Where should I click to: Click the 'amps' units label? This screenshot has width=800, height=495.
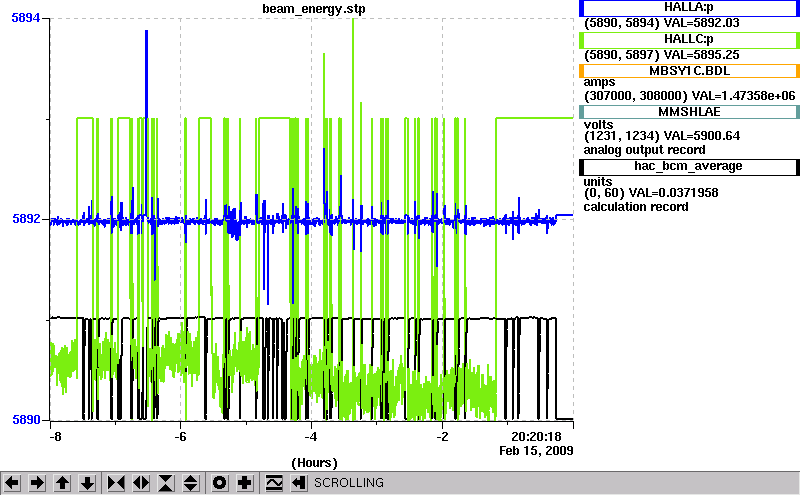point(599,83)
